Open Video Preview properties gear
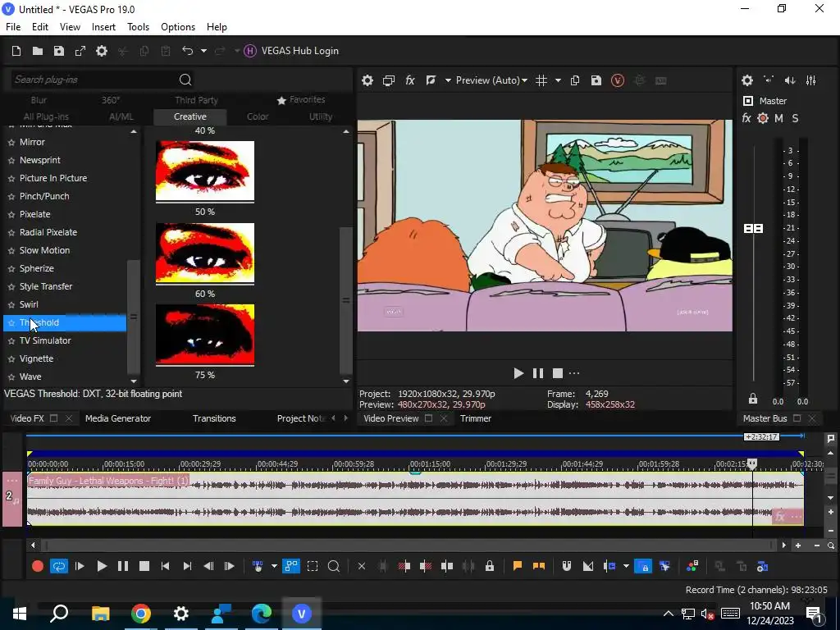The image size is (840, 630). (x=367, y=80)
